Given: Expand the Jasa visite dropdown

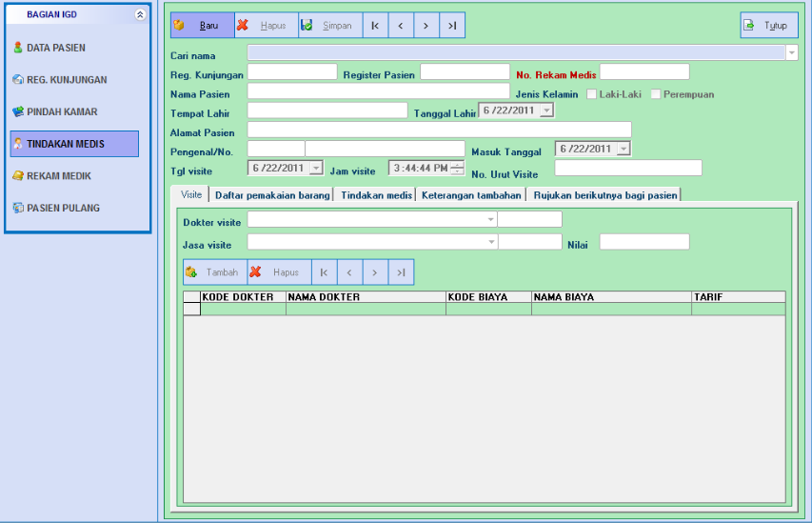Looking at the screenshot, I should (490, 242).
